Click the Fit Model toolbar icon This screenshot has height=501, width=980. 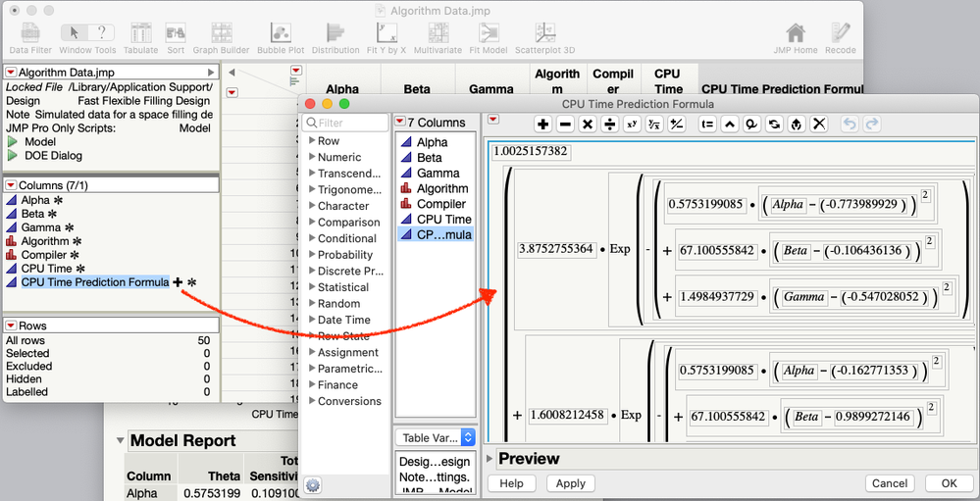489,38
